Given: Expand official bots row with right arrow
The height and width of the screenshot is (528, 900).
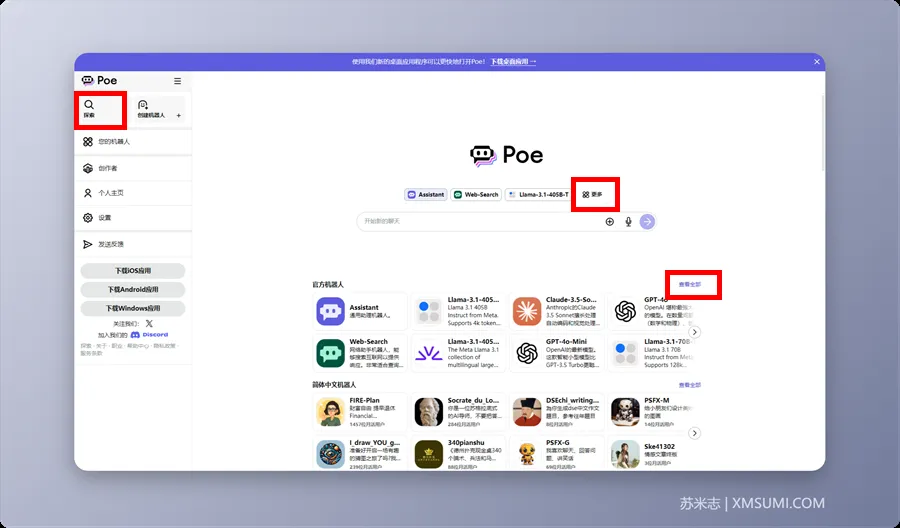Looking at the screenshot, I should [695, 332].
